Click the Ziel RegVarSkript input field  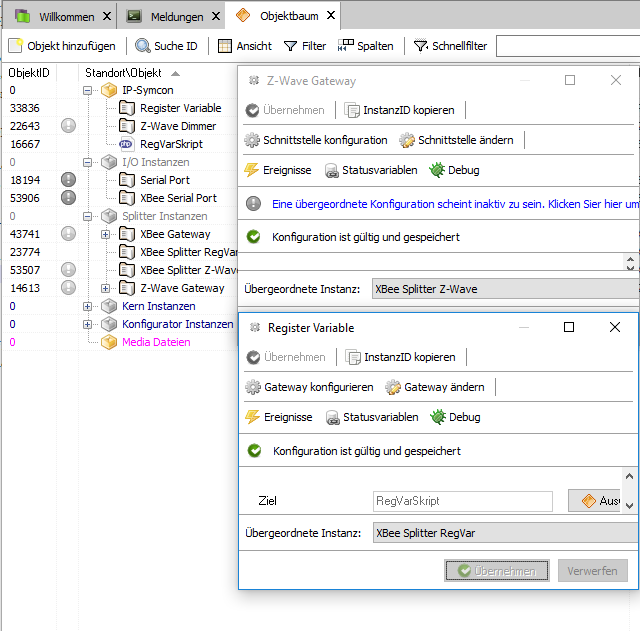click(462, 501)
